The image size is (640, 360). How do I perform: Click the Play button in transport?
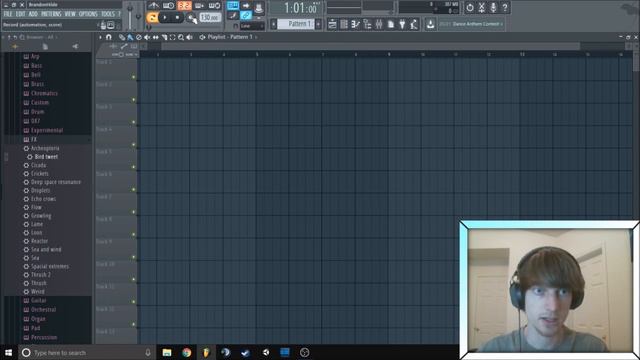164,18
